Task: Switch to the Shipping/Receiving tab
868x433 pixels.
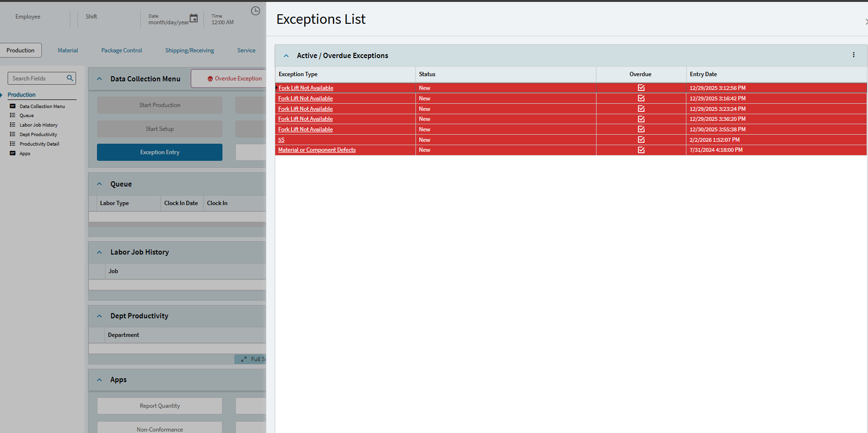Action: [190, 50]
